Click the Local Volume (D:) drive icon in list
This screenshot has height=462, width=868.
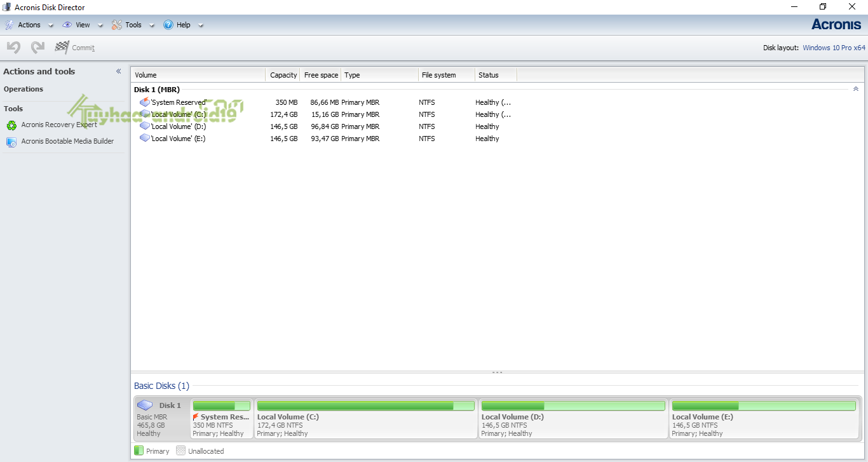click(x=145, y=126)
